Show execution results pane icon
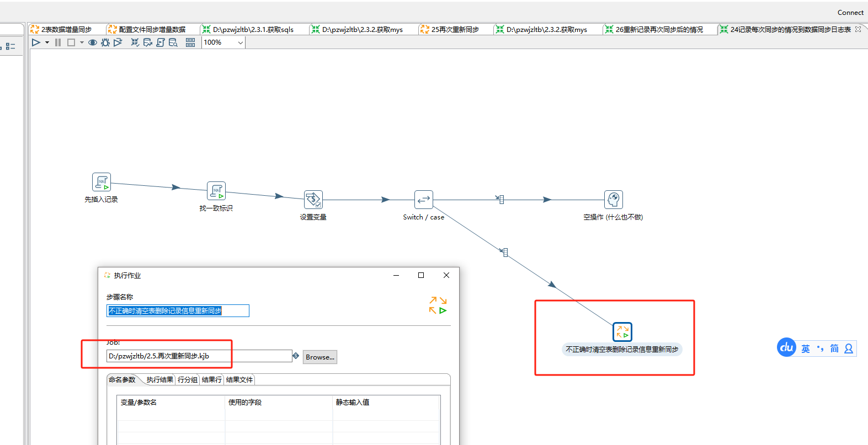Screen dimensions: 868x445 coord(190,42)
